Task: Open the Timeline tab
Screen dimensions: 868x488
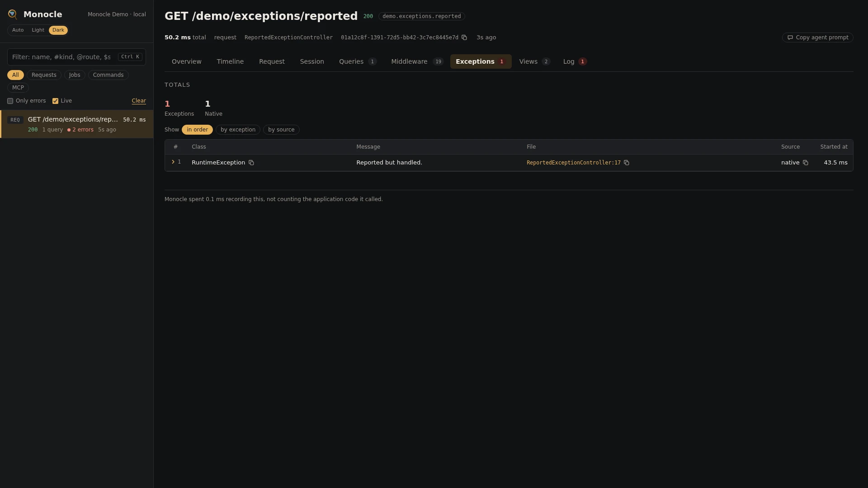Action: 230,61
